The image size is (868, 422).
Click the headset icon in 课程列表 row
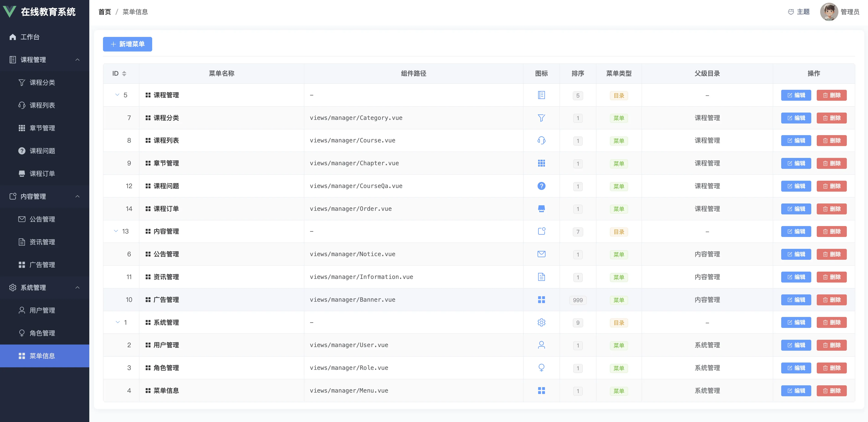pyautogui.click(x=541, y=141)
